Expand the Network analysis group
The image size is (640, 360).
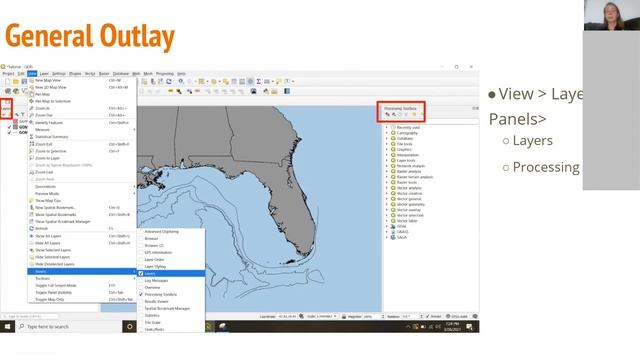pos(387,166)
